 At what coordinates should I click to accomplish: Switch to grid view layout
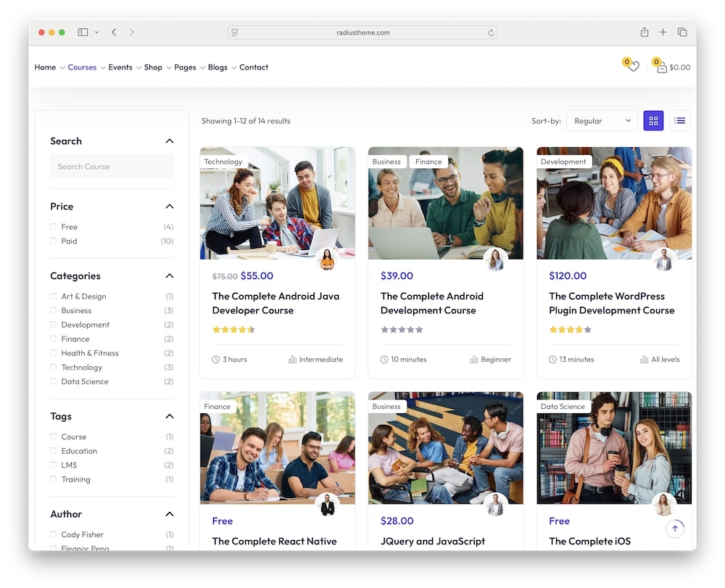(x=653, y=120)
